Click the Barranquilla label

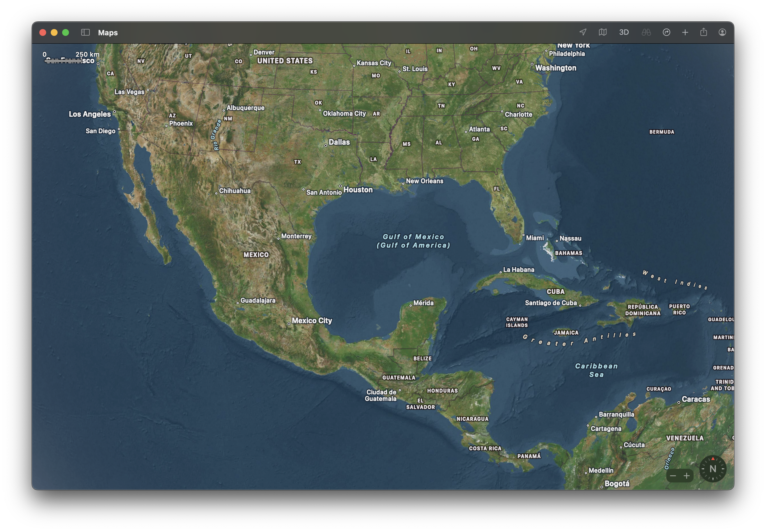616,414
